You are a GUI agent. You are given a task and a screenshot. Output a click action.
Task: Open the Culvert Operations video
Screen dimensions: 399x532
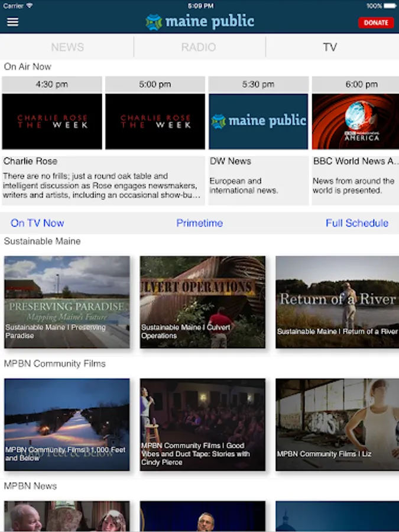click(x=203, y=302)
